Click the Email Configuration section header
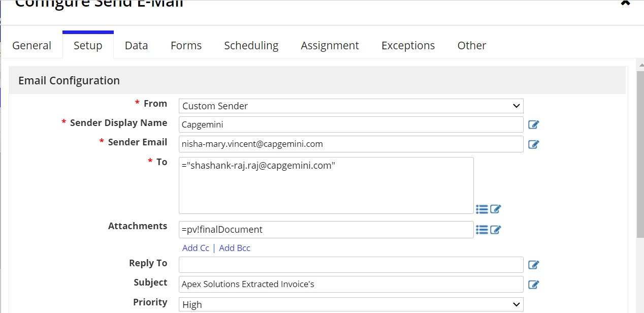Viewport: 644px width, 313px height. point(317,80)
